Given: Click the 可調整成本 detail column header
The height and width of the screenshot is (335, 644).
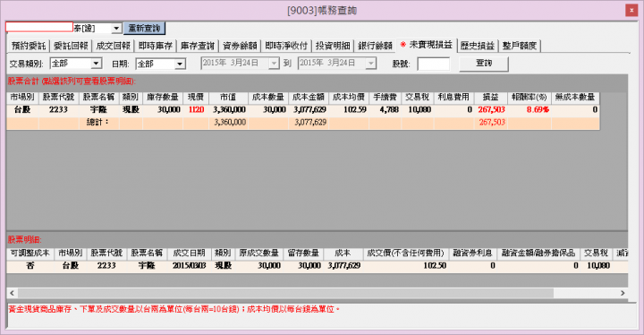Looking at the screenshot, I should click(x=30, y=253).
